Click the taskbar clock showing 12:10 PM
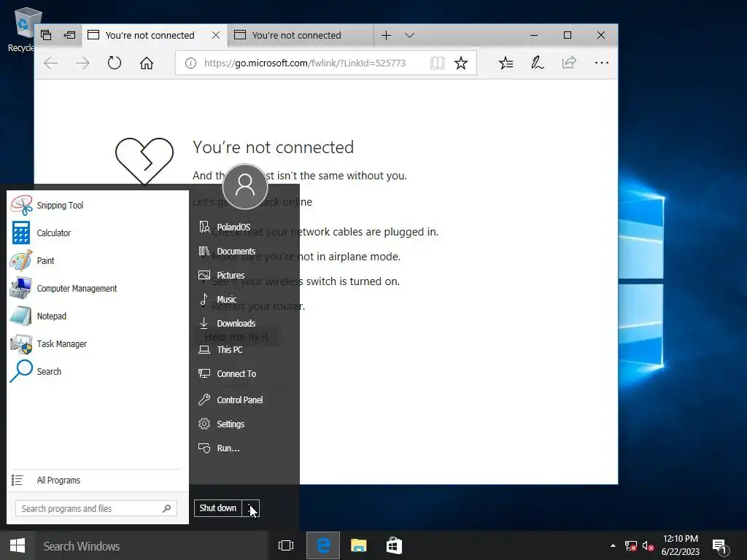This screenshot has height=560, width=747. coord(681,545)
